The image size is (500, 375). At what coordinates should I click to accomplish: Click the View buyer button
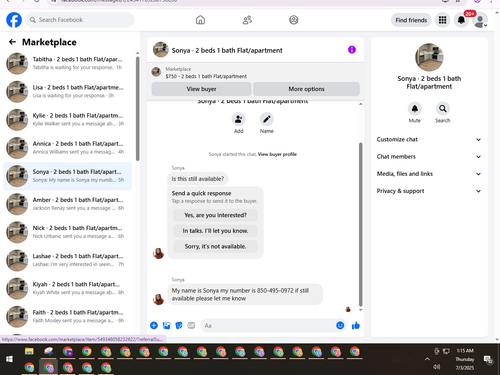[201, 89]
